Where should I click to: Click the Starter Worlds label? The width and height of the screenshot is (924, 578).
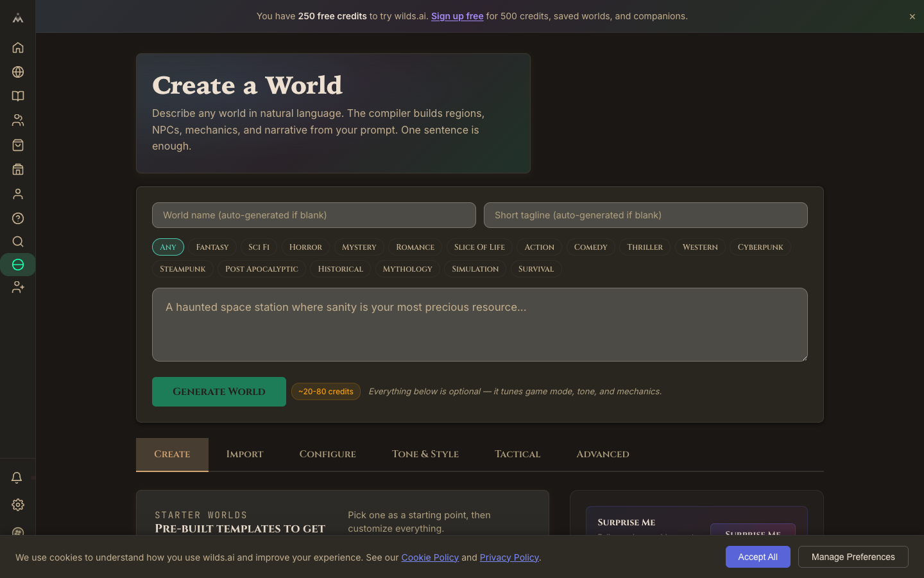tap(201, 515)
